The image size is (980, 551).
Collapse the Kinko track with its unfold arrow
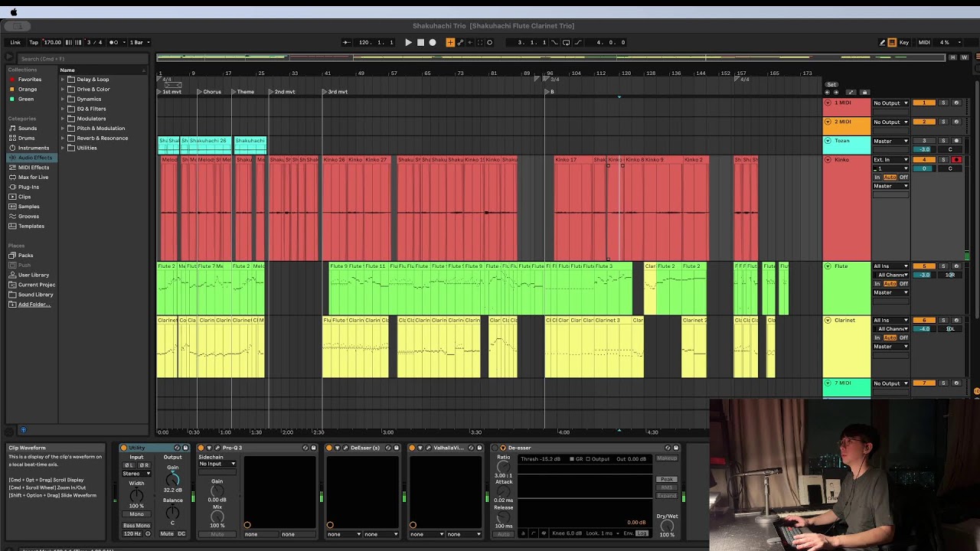click(828, 160)
